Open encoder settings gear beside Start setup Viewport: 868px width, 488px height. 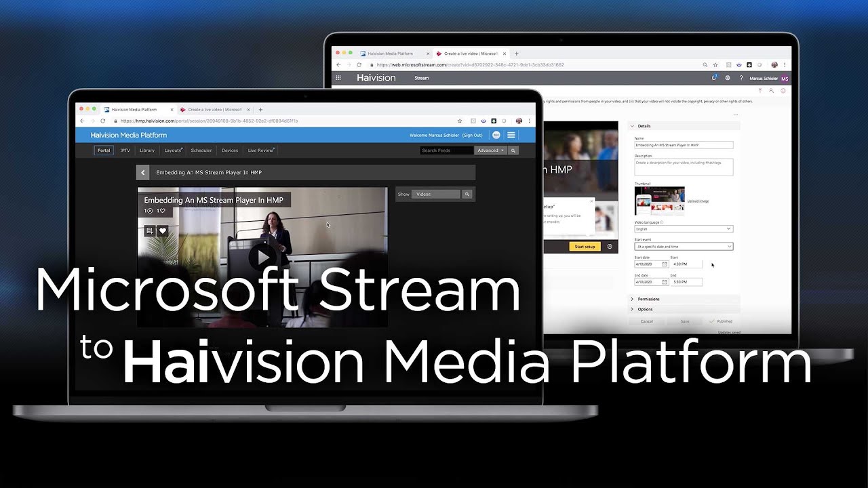pyautogui.click(x=610, y=247)
